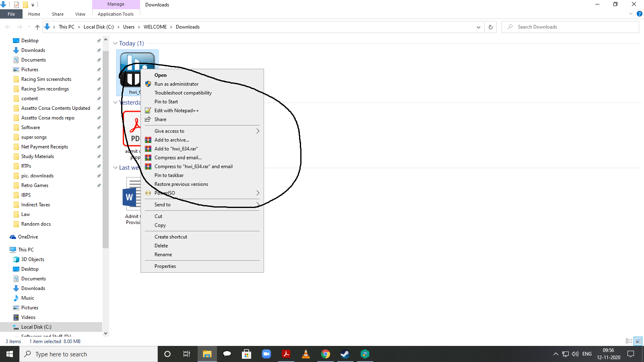Click the OneDrive cloud icon
The width and height of the screenshot is (644, 362).
[x=13, y=237]
